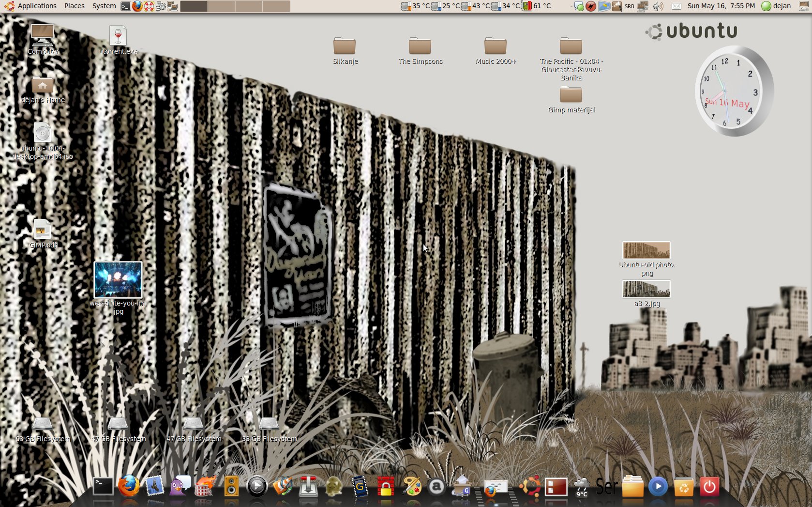Select the Gimp materijal folder
This screenshot has height=507, width=812.
[571, 99]
